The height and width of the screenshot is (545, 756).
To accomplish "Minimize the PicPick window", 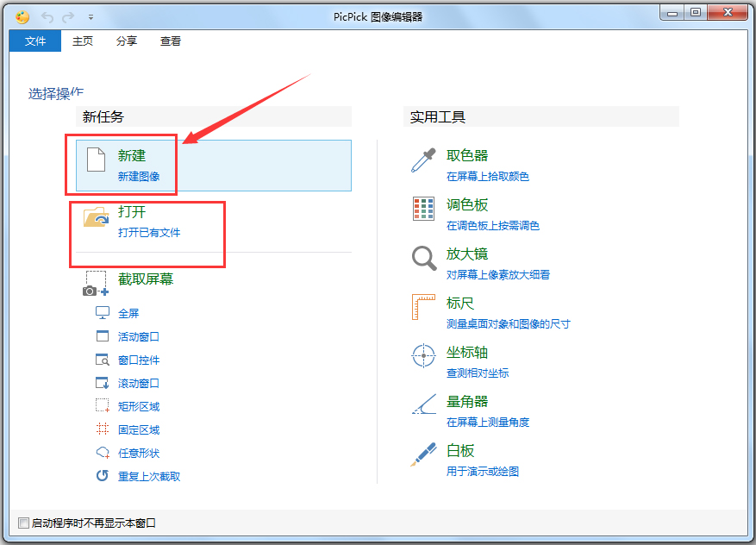I will 672,13.
